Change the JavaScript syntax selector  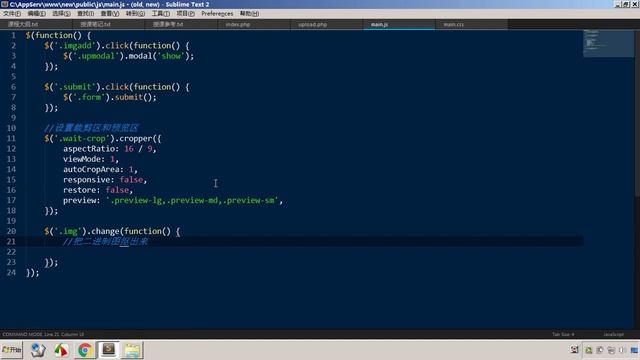(x=613, y=334)
